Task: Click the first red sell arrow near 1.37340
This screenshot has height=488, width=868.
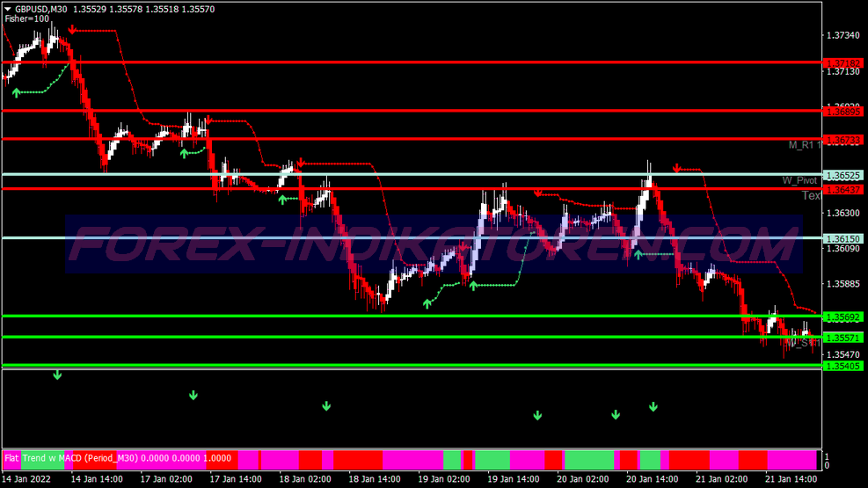Action: point(72,31)
